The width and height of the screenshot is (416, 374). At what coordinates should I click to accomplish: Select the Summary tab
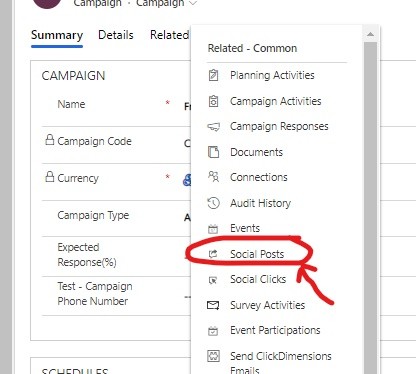pyautogui.click(x=57, y=35)
